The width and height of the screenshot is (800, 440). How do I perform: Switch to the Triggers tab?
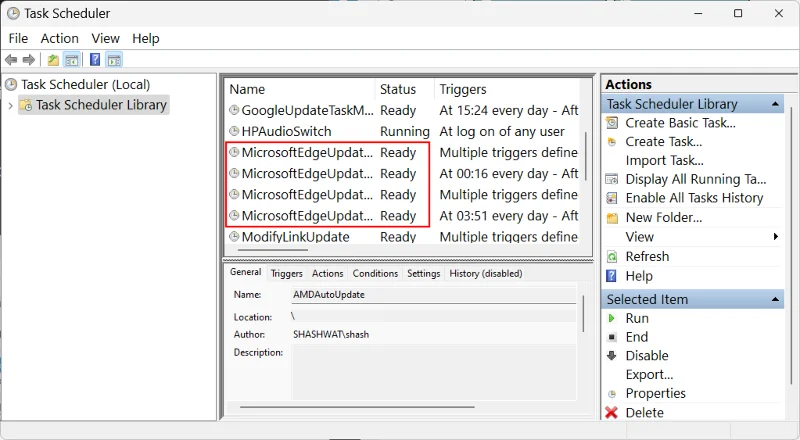click(x=287, y=274)
